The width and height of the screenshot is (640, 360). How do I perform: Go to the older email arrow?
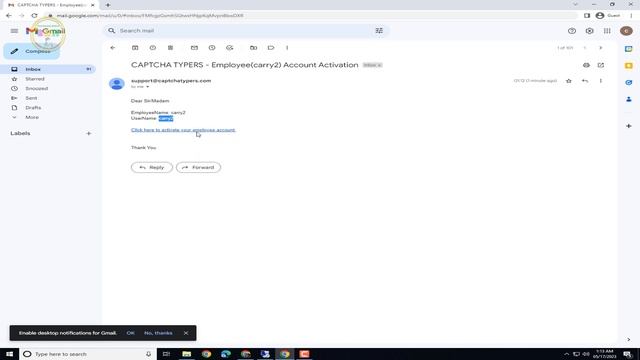click(601, 48)
